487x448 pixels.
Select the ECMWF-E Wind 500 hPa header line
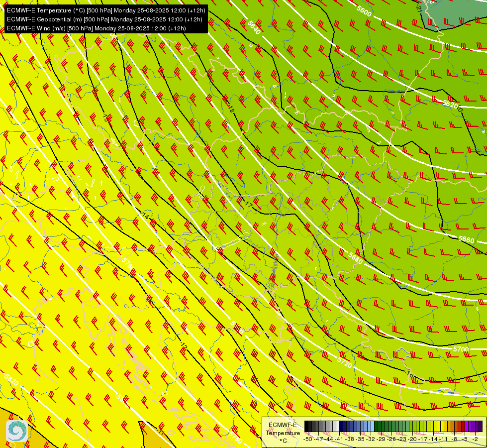pyautogui.click(x=97, y=28)
